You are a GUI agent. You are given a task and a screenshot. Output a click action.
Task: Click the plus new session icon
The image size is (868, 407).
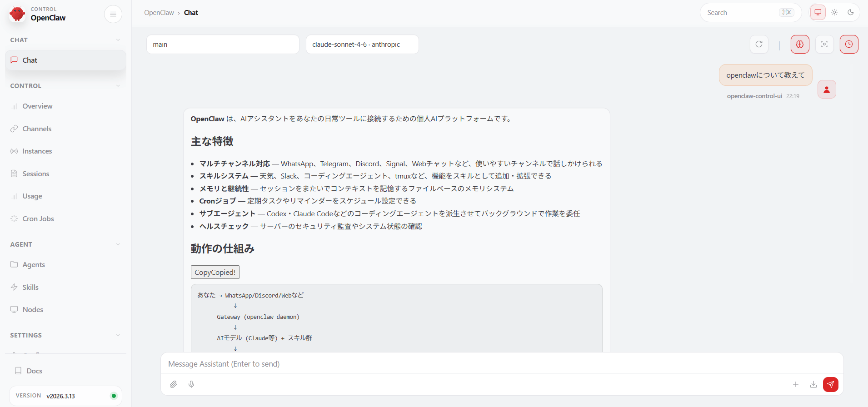[796, 384]
